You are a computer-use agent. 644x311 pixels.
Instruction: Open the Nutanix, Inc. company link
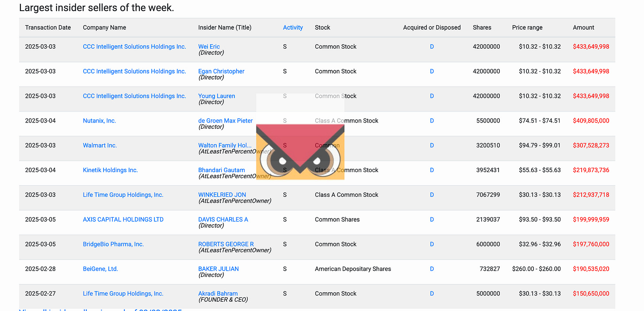(x=100, y=121)
